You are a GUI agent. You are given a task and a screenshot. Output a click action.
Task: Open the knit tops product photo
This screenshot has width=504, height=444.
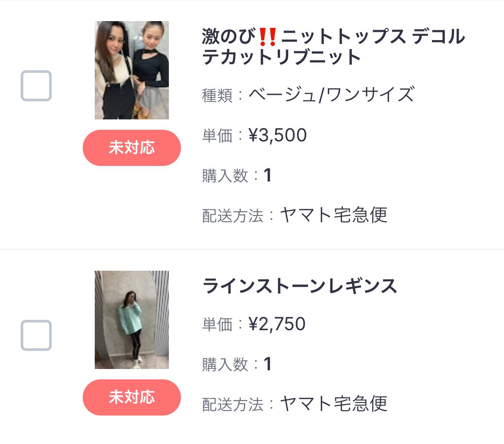pos(132,70)
